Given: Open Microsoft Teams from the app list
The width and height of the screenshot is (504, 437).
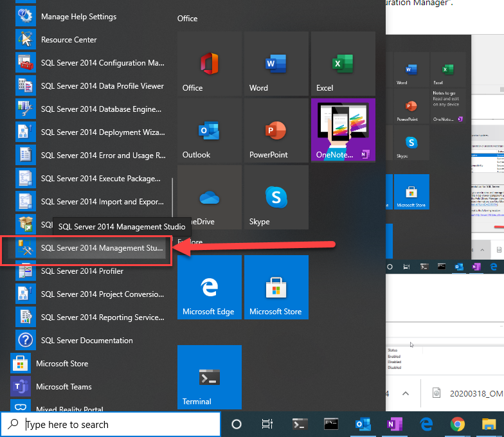Looking at the screenshot, I should coord(87,387).
